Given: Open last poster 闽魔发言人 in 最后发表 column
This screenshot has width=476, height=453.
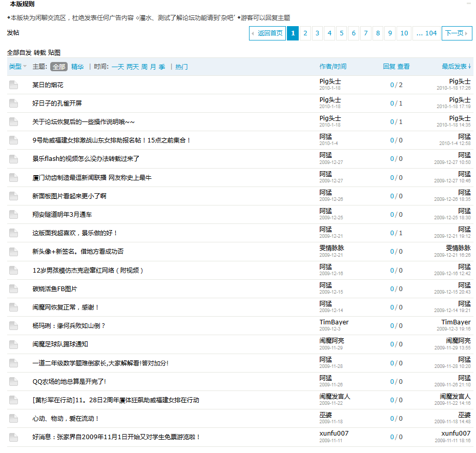Looking at the screenshot, I should coord(455,397).
